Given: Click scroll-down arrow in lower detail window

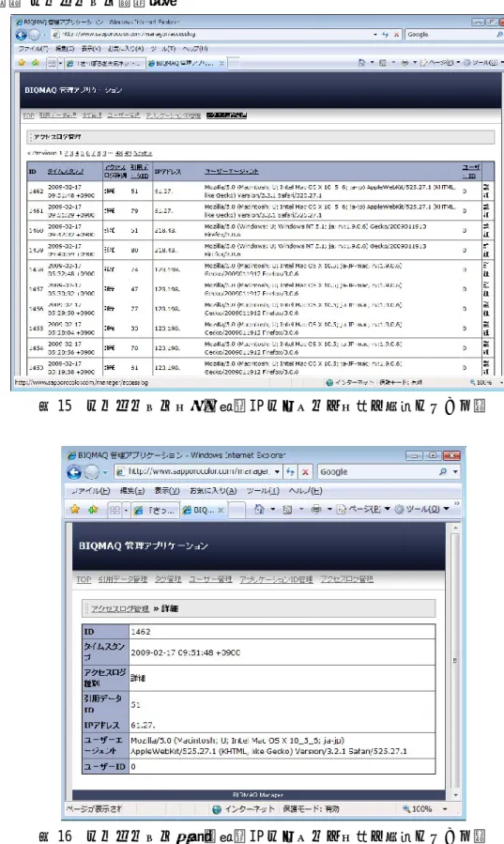Looking at the screenshot, I should pyautogui.click(x=455, y=794).
